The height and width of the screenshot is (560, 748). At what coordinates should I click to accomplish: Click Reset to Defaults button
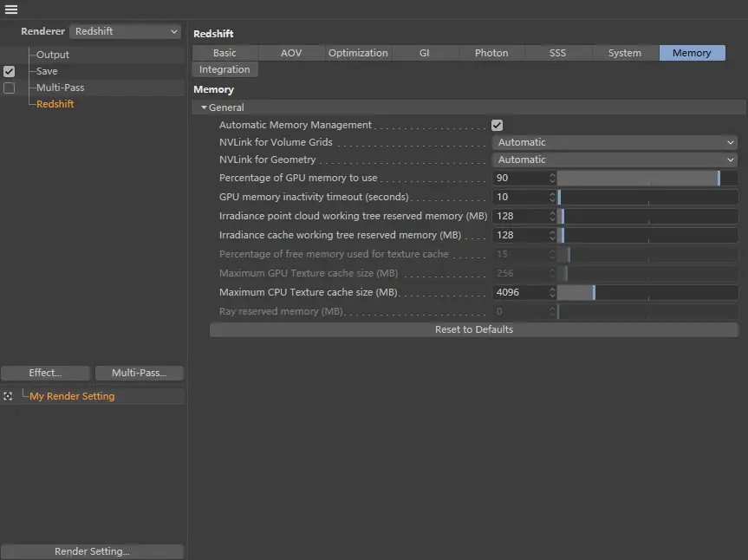[473, 329]
